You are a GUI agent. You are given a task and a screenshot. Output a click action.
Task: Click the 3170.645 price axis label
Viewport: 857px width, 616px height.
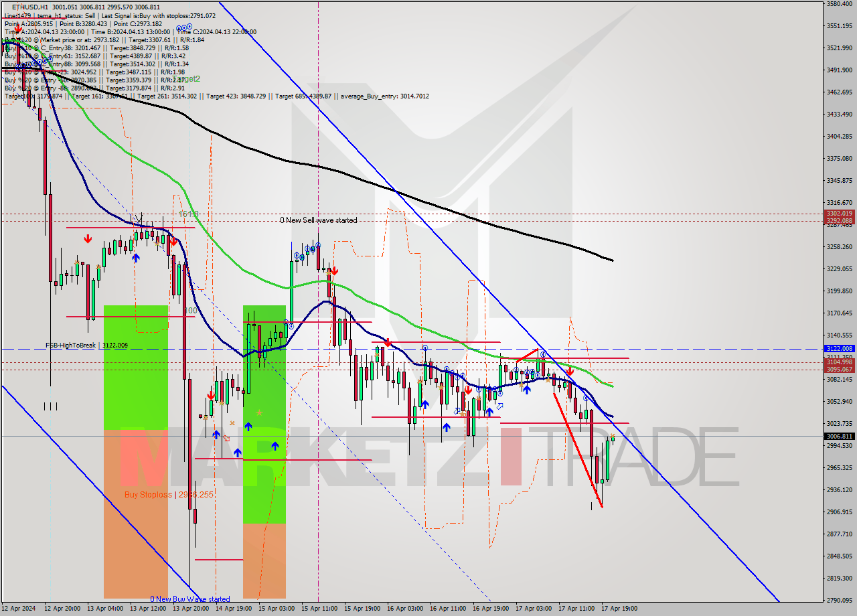pos(839,313)
